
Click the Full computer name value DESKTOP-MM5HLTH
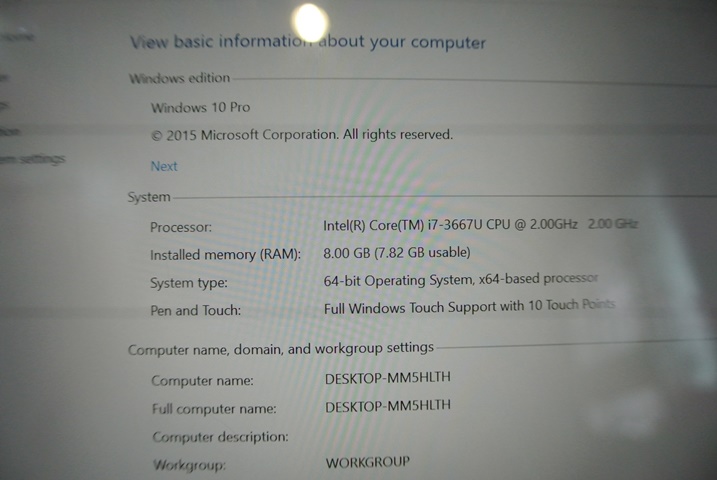388,406
